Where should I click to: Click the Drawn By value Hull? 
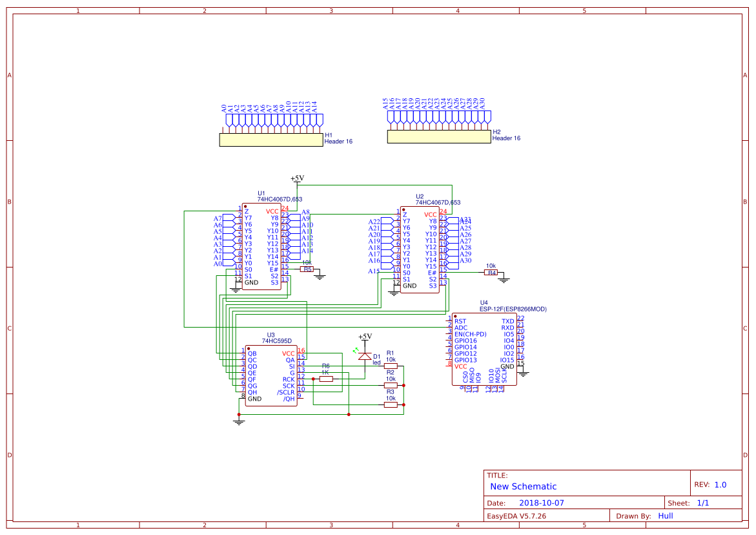666,516
